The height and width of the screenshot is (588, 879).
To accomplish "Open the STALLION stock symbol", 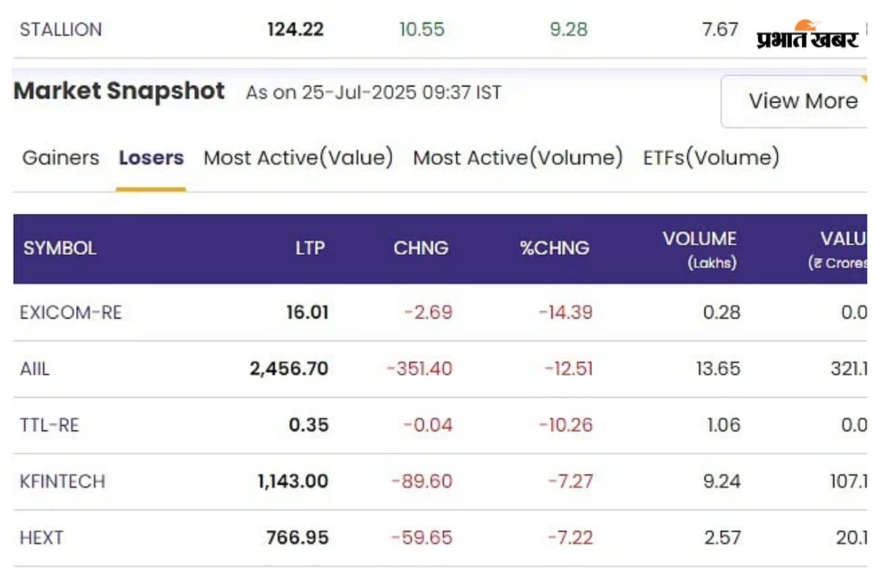I will (61, 30).
